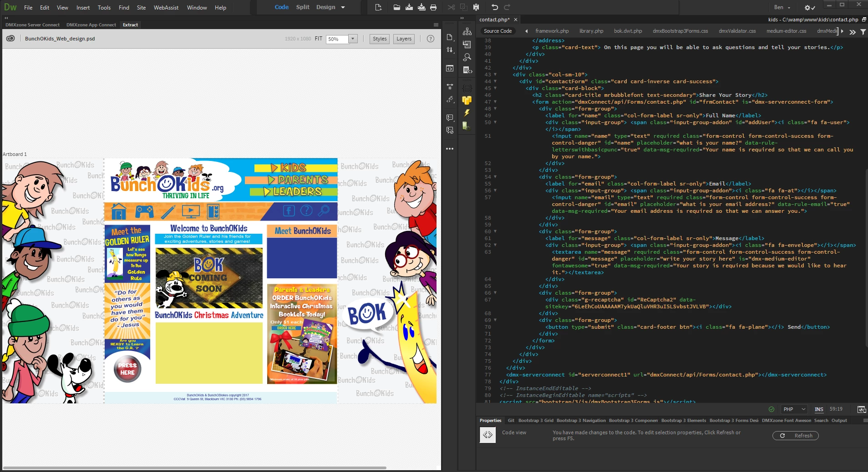Open the filter related files funnel icon
The width and height of the screenshot is (868, 472).
coord(863,31)
